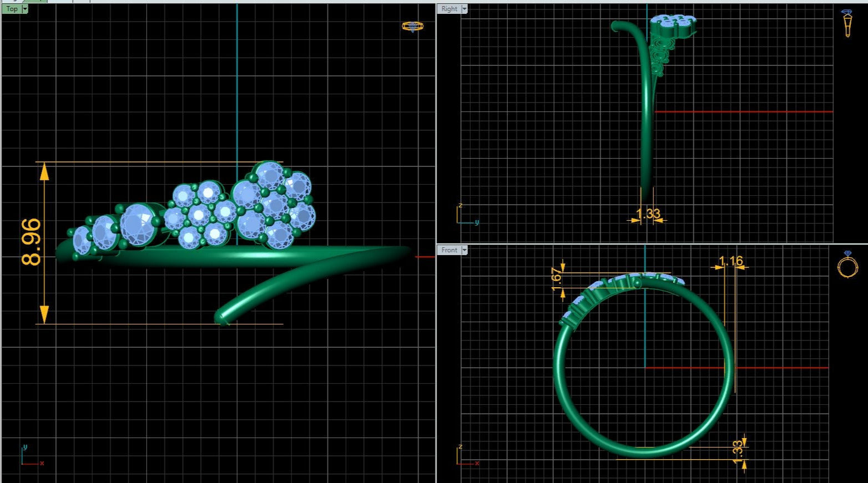Click ring front-view icon in Front viewport

[847, 265]
